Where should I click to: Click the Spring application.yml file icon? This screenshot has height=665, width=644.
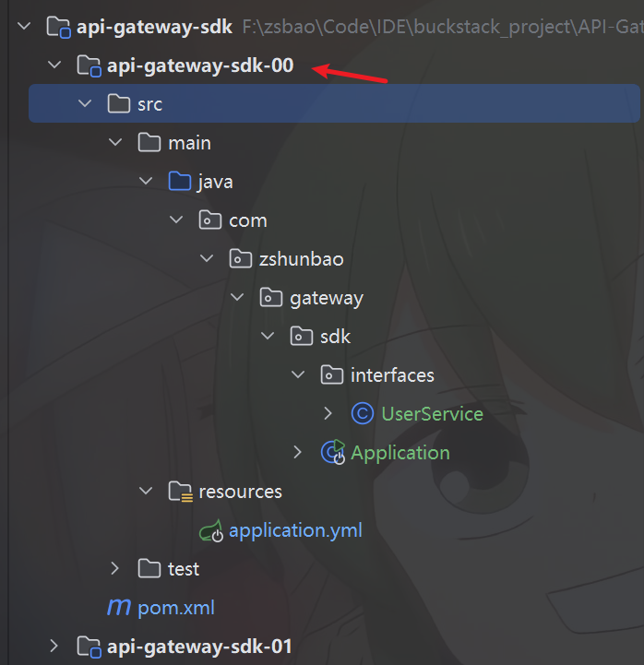pos(211,530)
